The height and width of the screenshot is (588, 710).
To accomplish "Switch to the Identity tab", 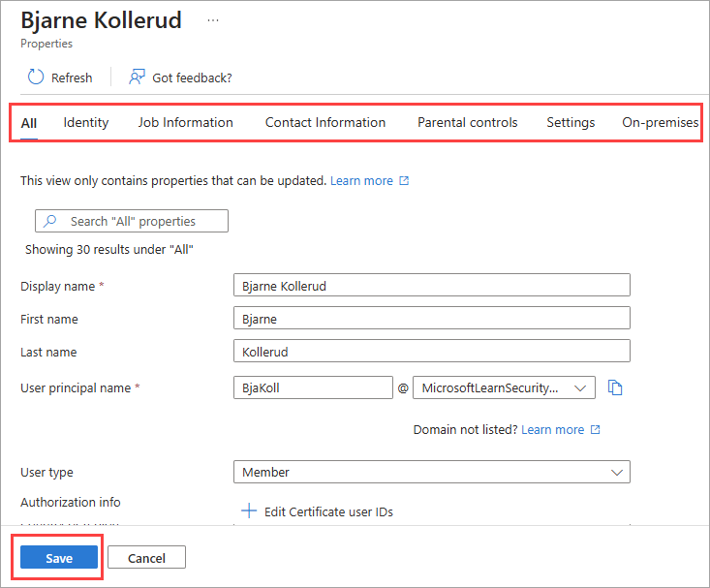I will tap(86, 122).
